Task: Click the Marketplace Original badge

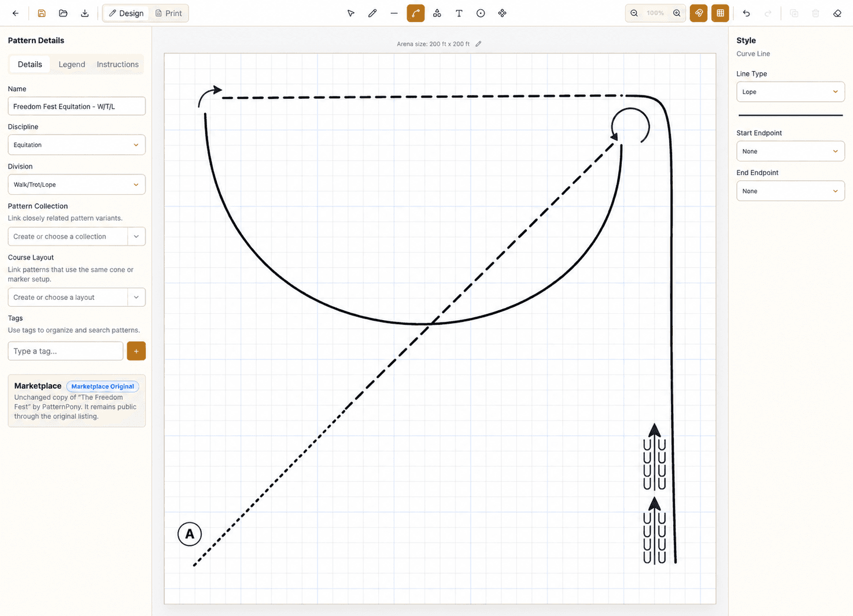Action: pyautogui.click(x=102, y=387)
